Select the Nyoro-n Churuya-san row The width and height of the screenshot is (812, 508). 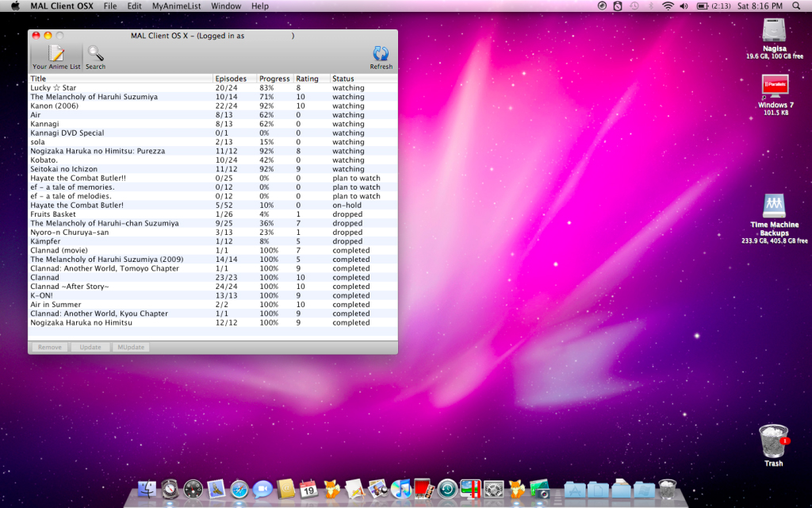(x=213, y=233)
